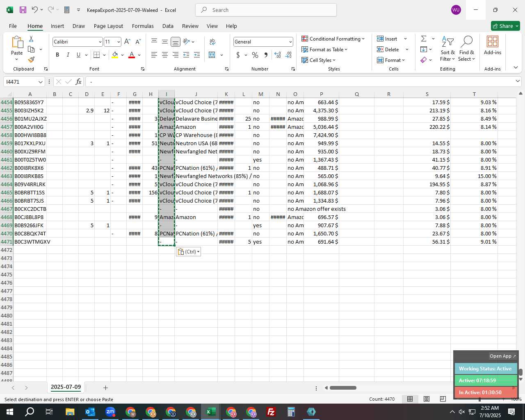Open Sort & Filter menu
The height and width of the screenshot is (420, 525).
pos(447,49)
